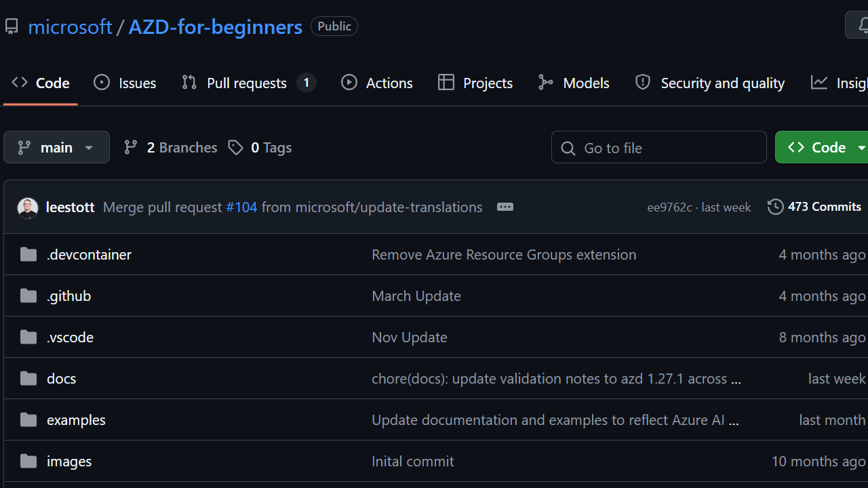Image resolution: width=868 pixels, height=488 pixels.
Task: Click the .github folder icon
Action: click(x=28, y=296)
